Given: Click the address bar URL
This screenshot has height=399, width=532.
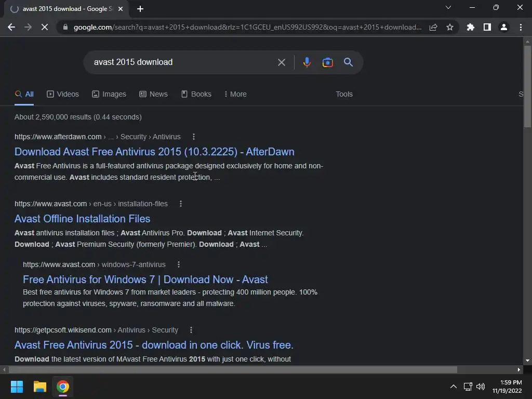Looking at the screenshot, I should (x=248, y=27).
